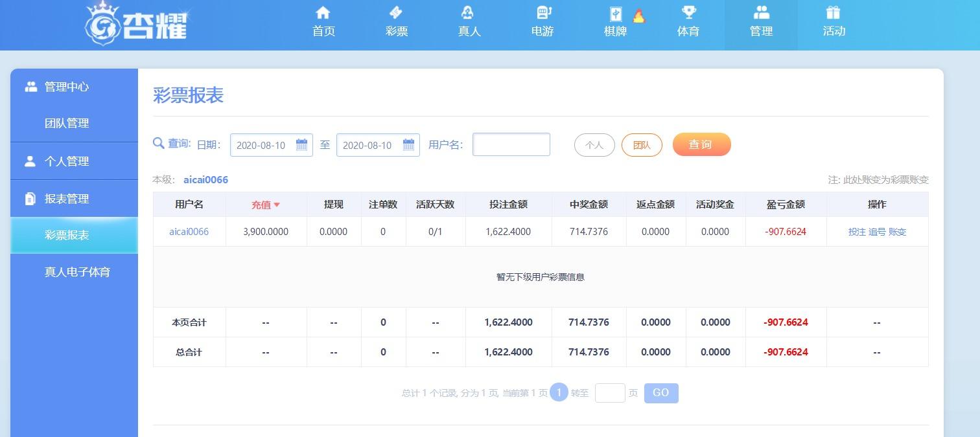Open the 真人 live dealer icon
Screen dimensions: 980x437
(x=468, y=13)
